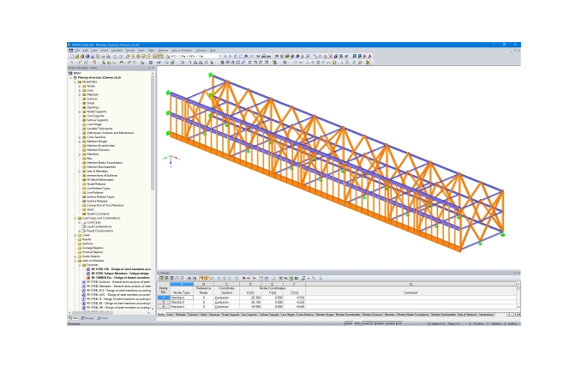Image resolution: width=588 pixels, height=368 pixels.
Task: Click the Open file toolbar icon
Action: click(x=76, y=57)
